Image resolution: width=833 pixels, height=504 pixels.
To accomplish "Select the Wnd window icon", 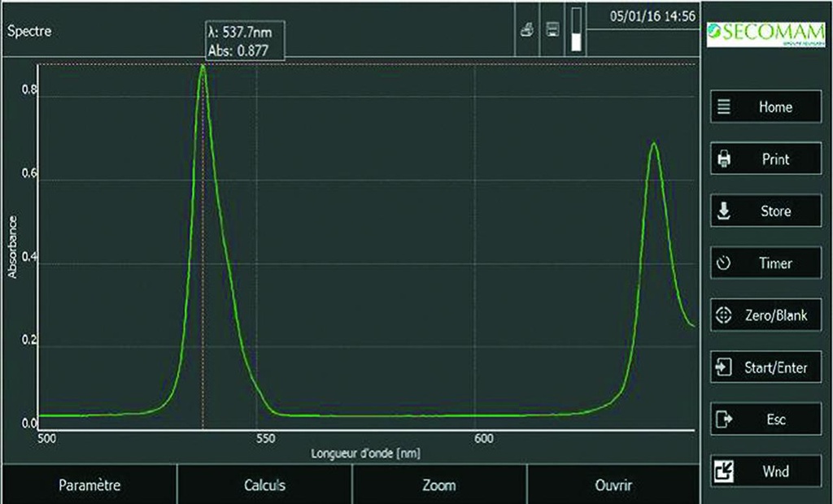I will [725, 471].
